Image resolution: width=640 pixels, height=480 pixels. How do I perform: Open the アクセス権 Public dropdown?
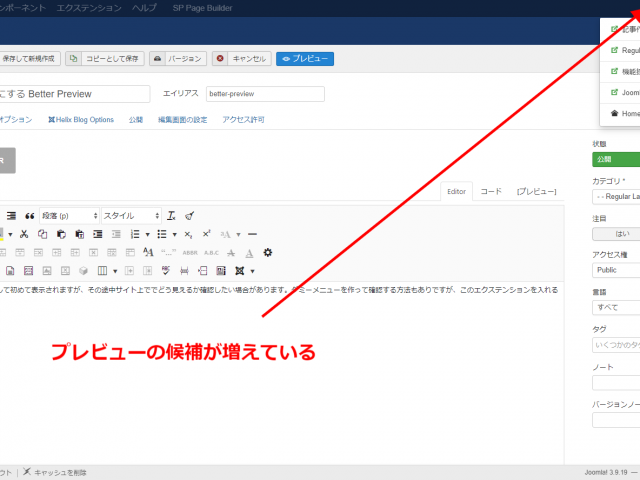click(x=616, y=270)
